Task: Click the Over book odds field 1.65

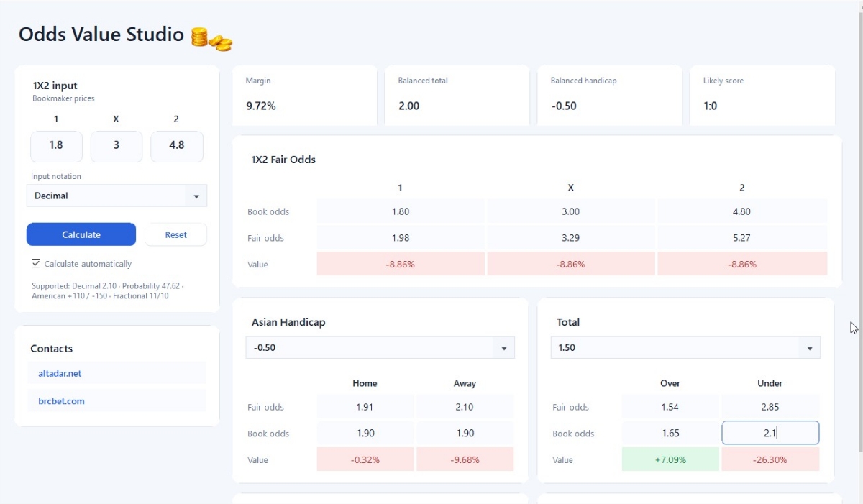Action: (x=670, y=433)
